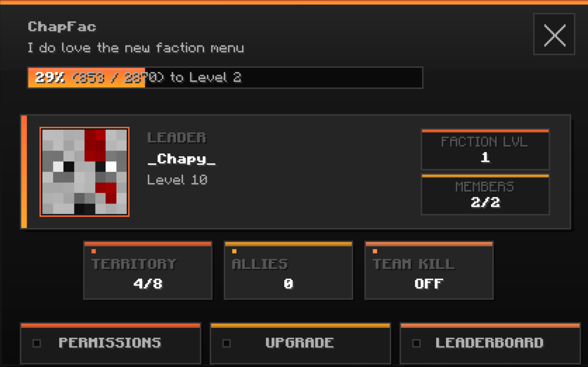
Task: Tick the small square beside Leaderboard
Action: (x=416, y=343)
